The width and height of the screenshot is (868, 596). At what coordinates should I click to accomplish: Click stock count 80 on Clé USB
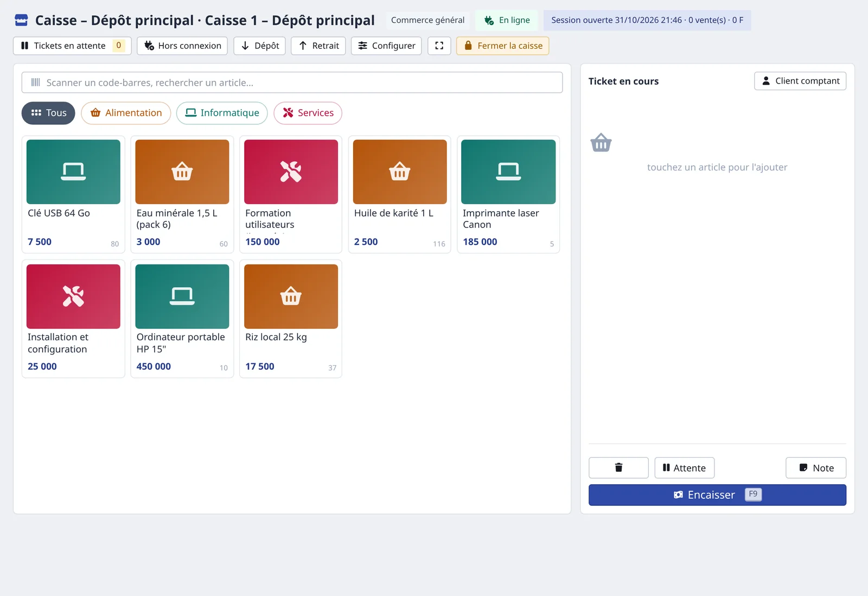tap(115, 244)
